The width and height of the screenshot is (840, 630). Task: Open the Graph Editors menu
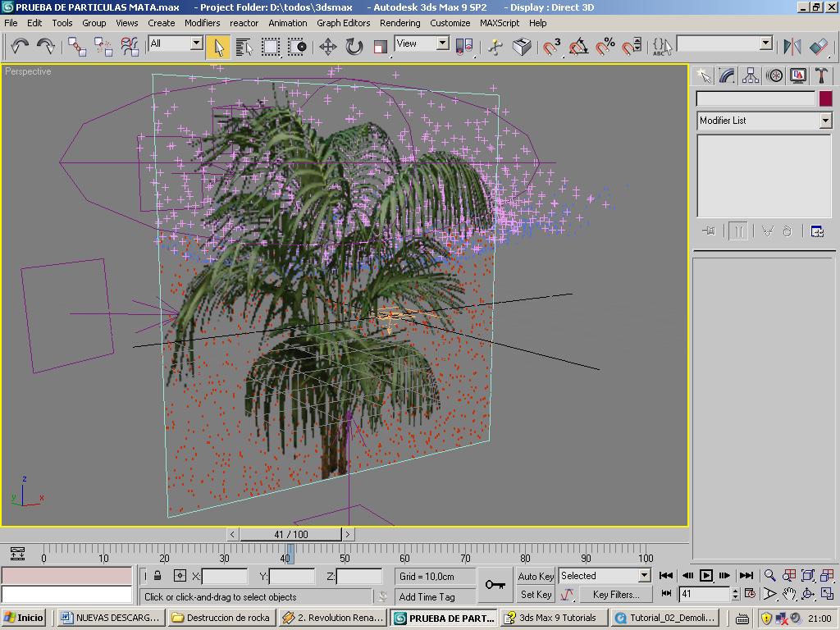(x=344, y=23)
